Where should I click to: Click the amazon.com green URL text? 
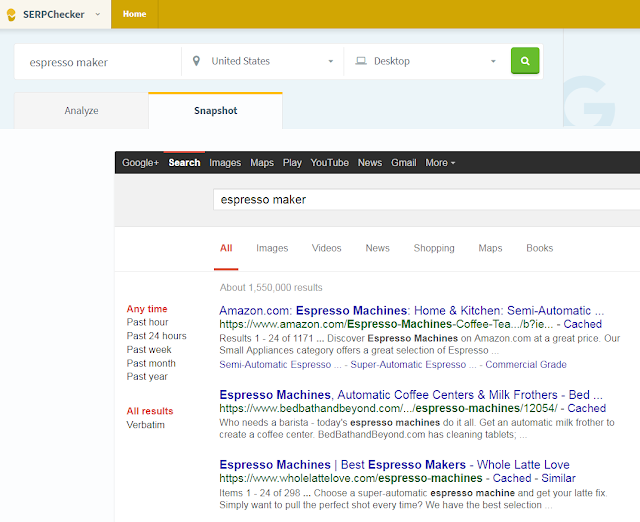click(x=386, y=324)
